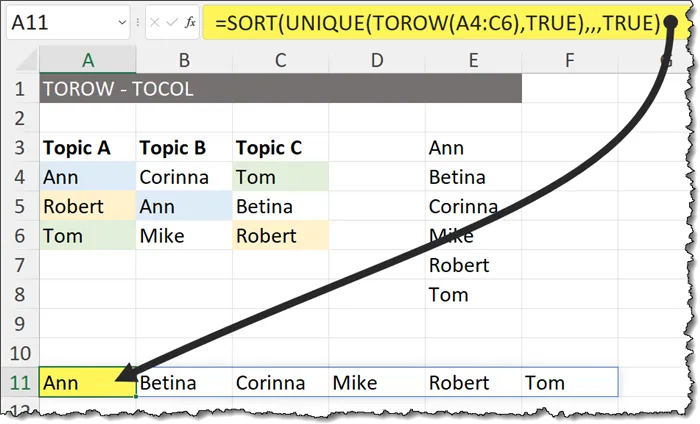The image size is (700, 424).
Task: Select row 11 header
Action: click(x=19, y=382)
